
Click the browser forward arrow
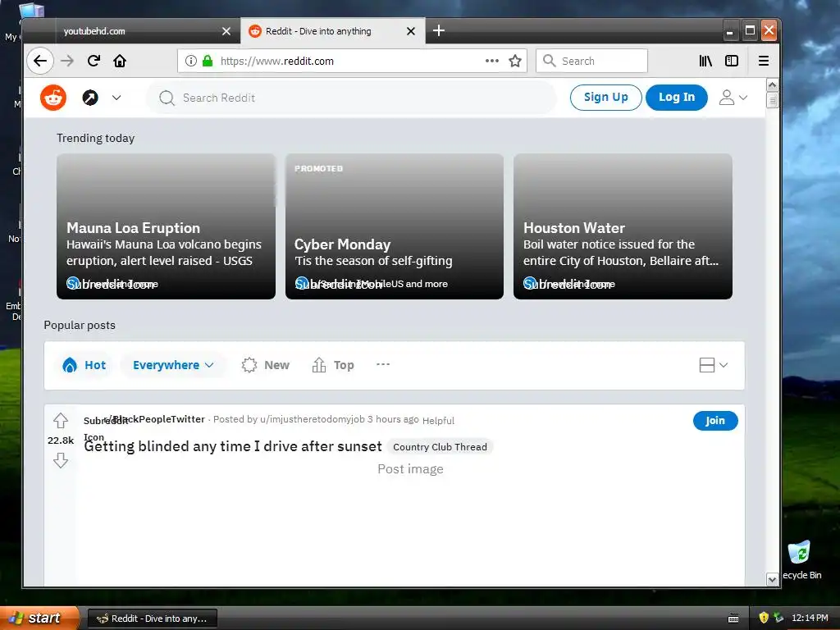tap(67, 61)
